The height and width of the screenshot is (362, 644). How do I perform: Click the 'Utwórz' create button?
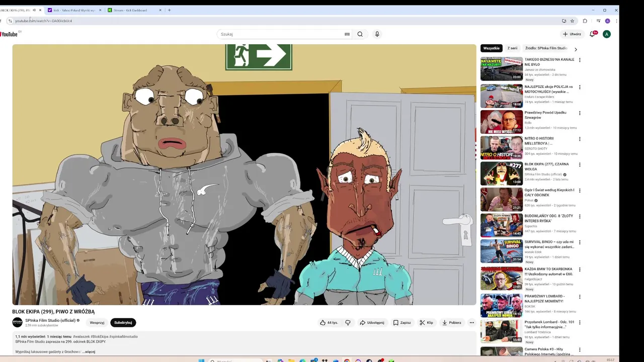tap(572, 34)
